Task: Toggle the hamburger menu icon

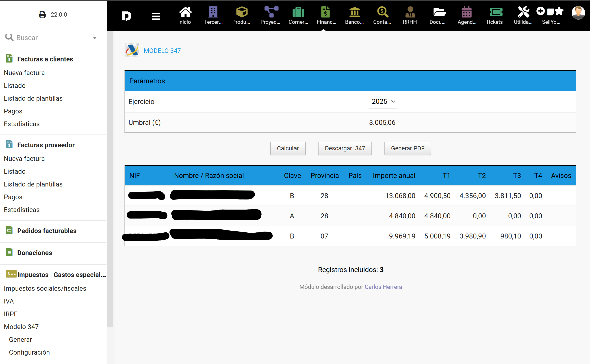Action: click(156, 16)
